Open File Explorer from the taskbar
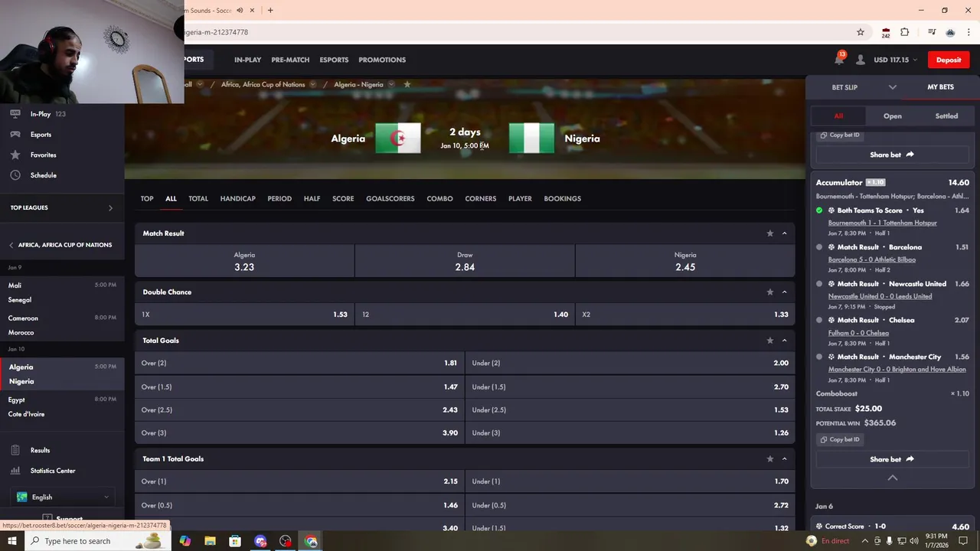Image resolution: width=980 pixels, height=551 pixels. (210, 541)
